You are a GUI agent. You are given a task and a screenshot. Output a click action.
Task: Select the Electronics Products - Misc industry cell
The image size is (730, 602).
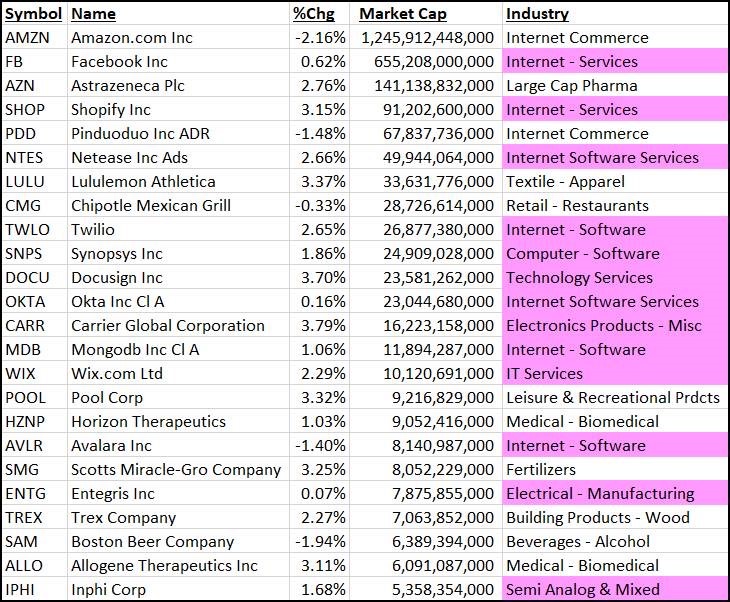coord(615,326)
